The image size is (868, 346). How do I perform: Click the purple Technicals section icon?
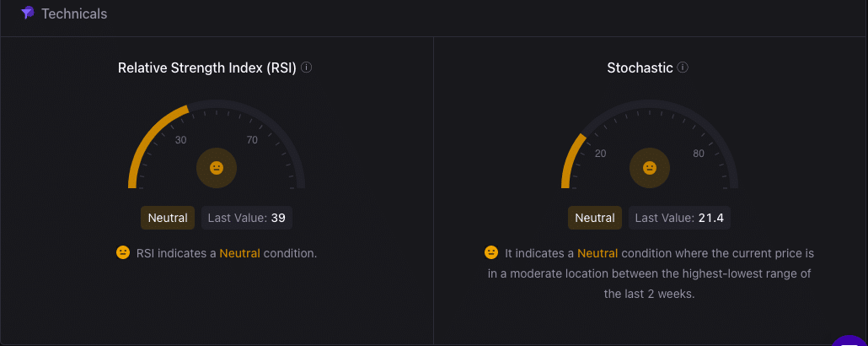[x=27, y=13]
